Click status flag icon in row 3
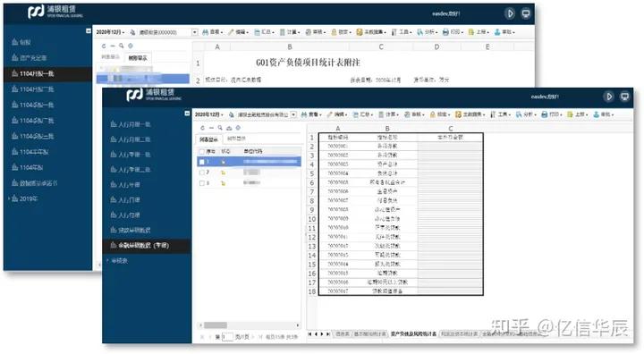 (223, 183)
